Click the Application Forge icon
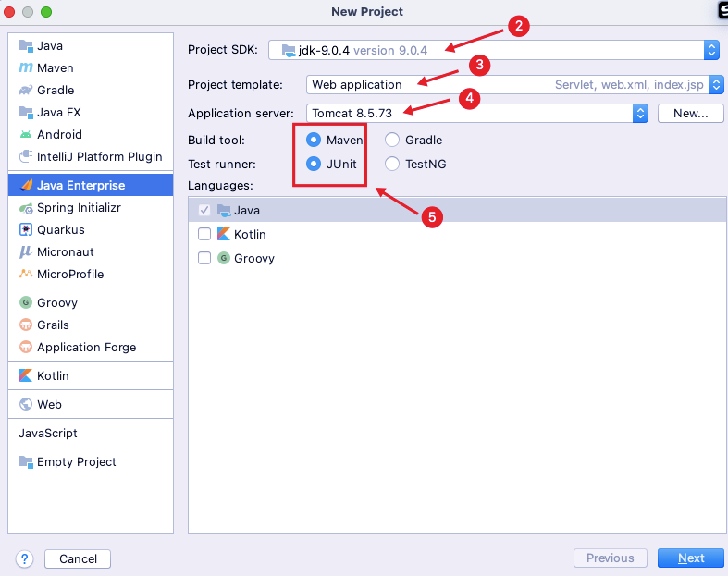 pos(26,348)
